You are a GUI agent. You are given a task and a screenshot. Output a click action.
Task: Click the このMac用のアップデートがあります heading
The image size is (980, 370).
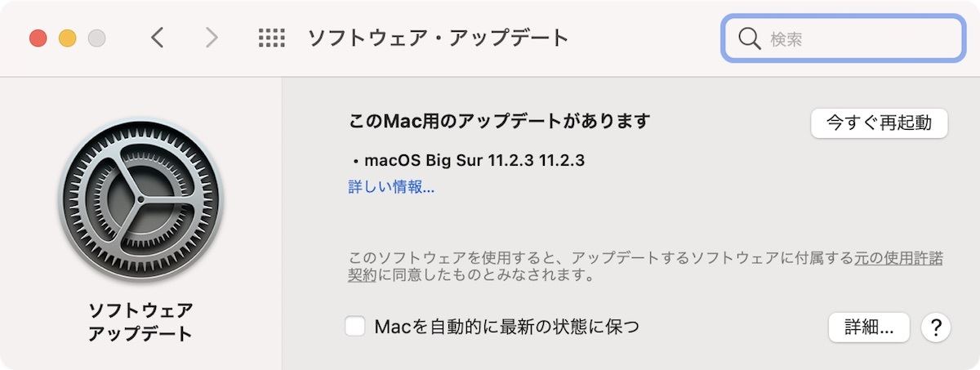click(500, 121)
